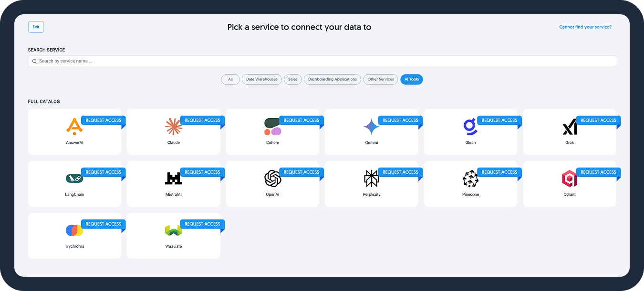The height and width of the screenshot is (291, 644).
Task: Click the Gemini name label
Action: coord(371,143)
